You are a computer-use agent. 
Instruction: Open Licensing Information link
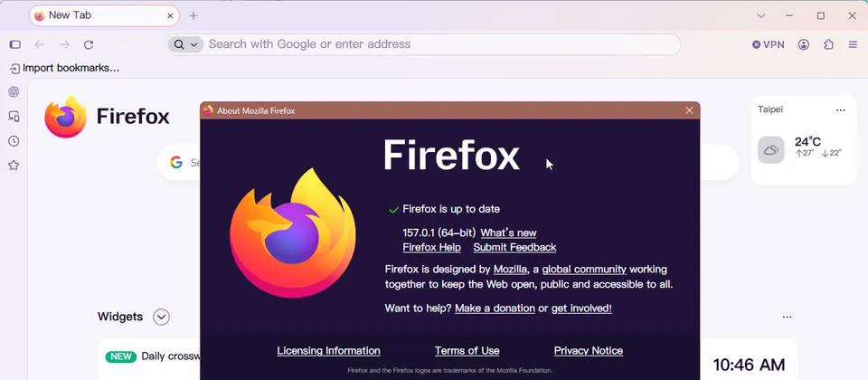point(328,351)
